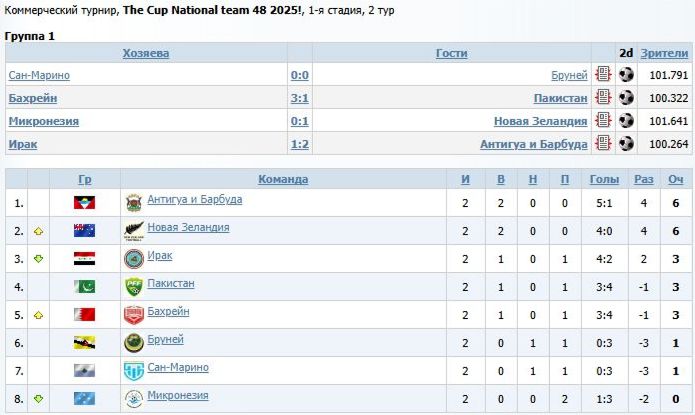
Task: Click Бахрейн flag in standings table
Action: click(85, 315)
